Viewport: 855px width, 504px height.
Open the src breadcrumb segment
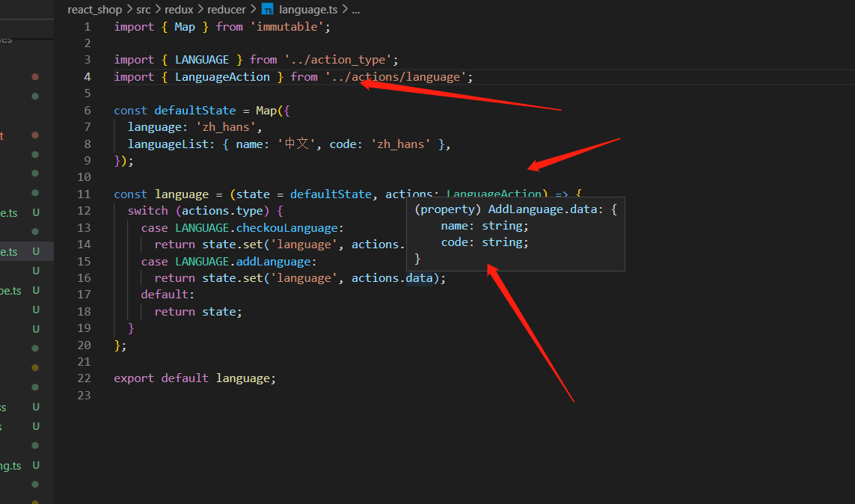144,10
